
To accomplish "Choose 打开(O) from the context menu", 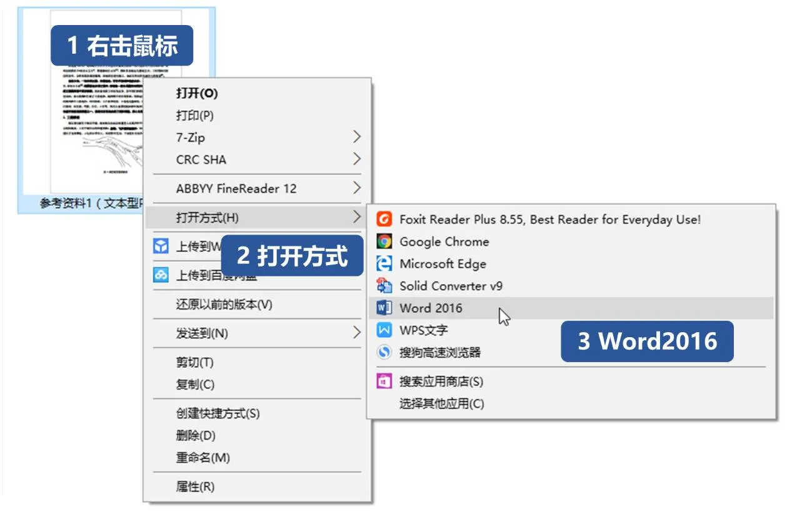I will (x=258, y=93).
